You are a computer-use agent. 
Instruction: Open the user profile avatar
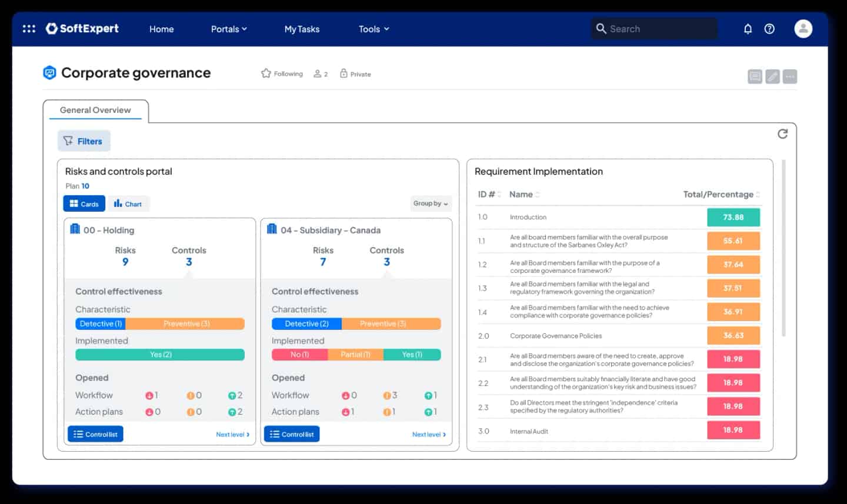803,28
